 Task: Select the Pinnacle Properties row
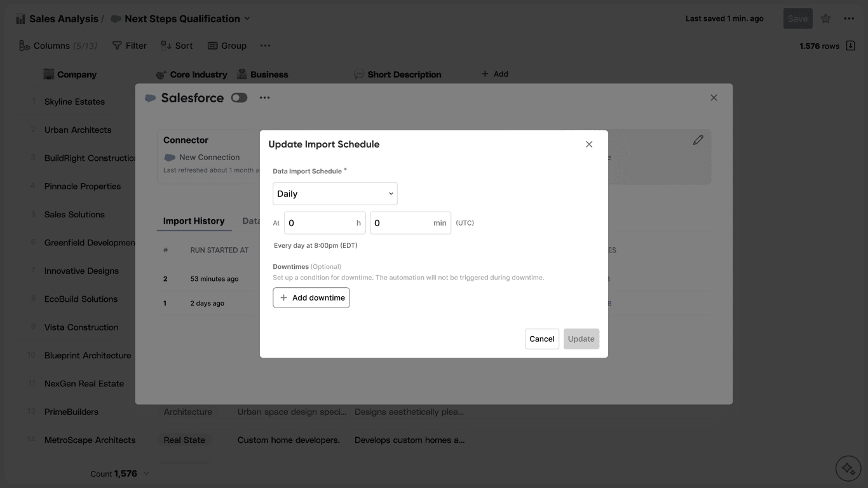[83, 186]
